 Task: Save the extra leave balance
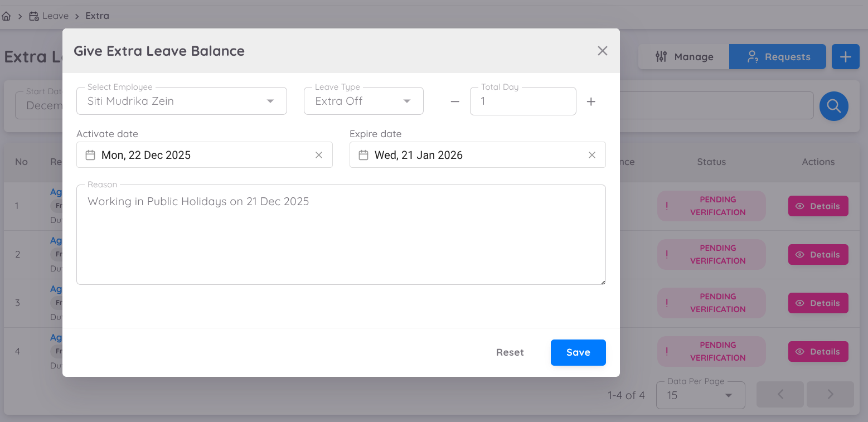pos(578,352)
